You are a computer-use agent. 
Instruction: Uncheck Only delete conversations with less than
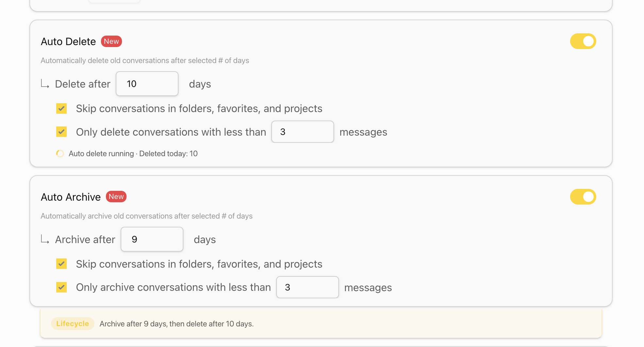click(61, 132)
